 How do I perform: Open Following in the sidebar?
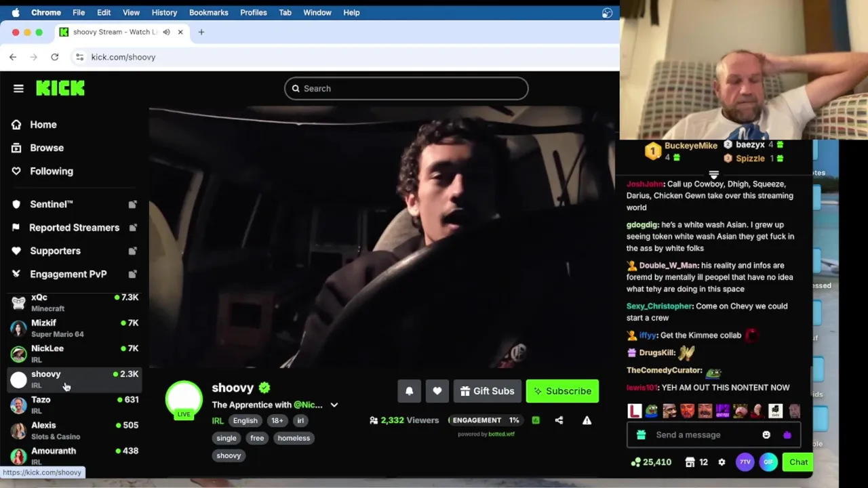(51, 171)
